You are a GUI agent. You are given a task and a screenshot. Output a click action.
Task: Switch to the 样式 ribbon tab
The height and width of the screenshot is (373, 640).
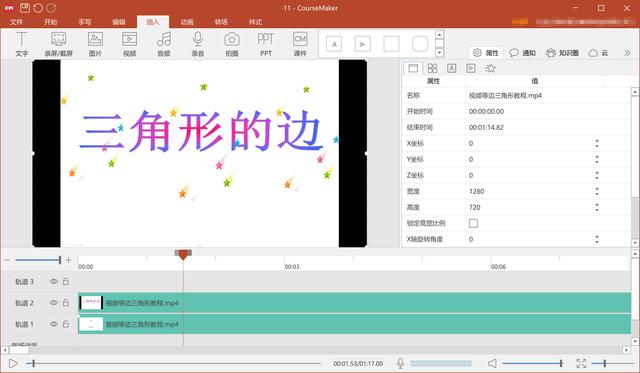[255, 22]
